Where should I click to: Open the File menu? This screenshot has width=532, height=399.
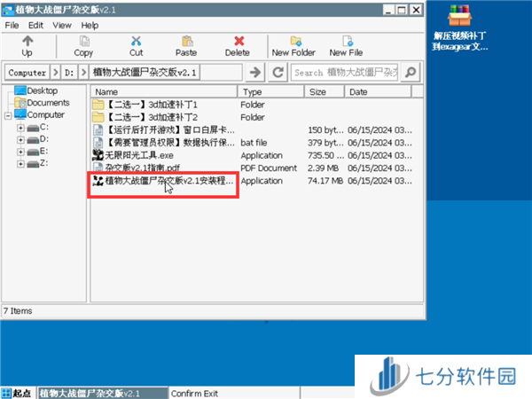pyautogui.click(x=12, y=25)
